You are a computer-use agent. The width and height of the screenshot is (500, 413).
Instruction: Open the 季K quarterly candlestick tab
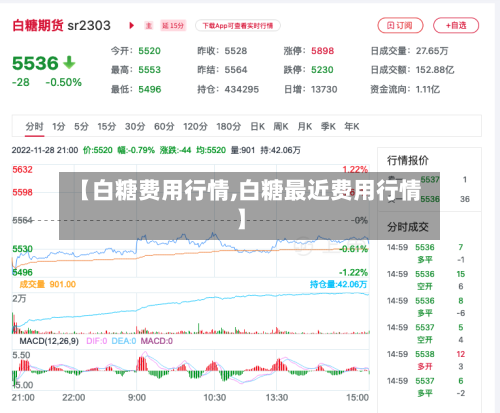click(x=328, y=127)
